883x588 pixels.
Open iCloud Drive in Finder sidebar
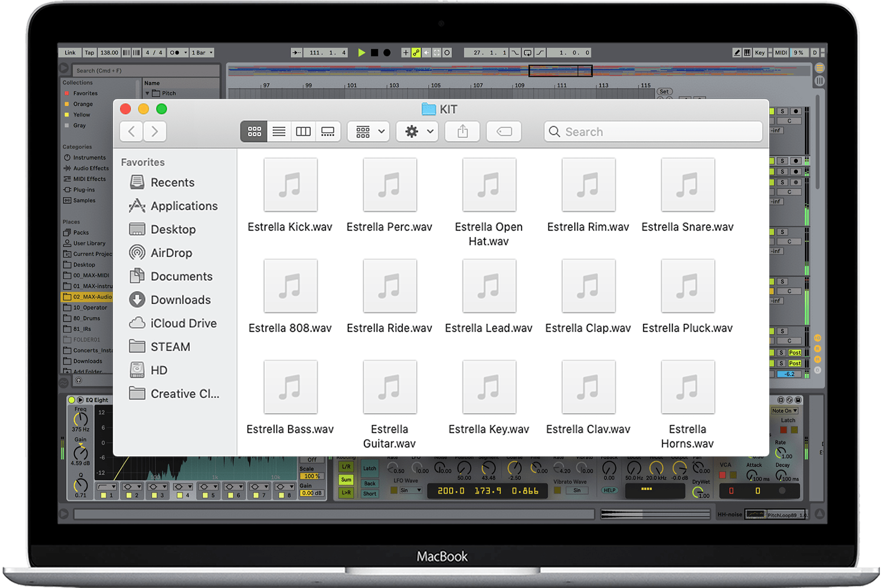pyautogui.click(x=173, y=323)
